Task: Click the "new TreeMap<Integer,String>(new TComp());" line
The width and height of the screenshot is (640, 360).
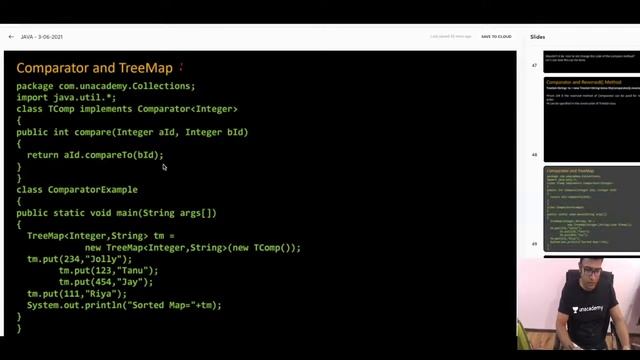Action: (193, 248)
